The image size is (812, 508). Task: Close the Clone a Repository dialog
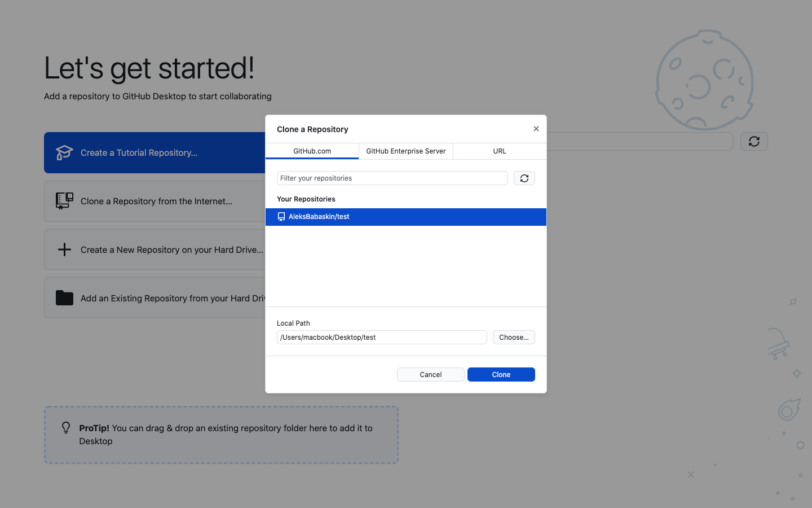coord(536,129)
